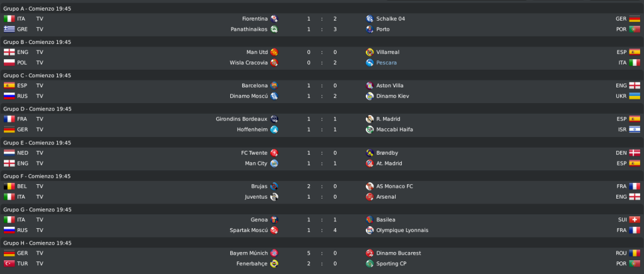This screenshot has width=644, height=274.
Task: Open the Spartak Moscú 1:4 match score
Action: (x=322, y=230)
